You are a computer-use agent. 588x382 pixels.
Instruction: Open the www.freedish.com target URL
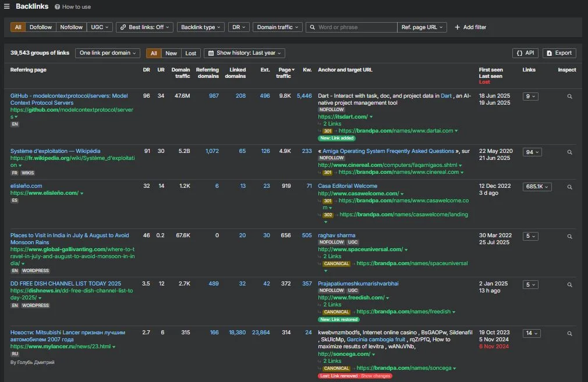tap(351, 297)
